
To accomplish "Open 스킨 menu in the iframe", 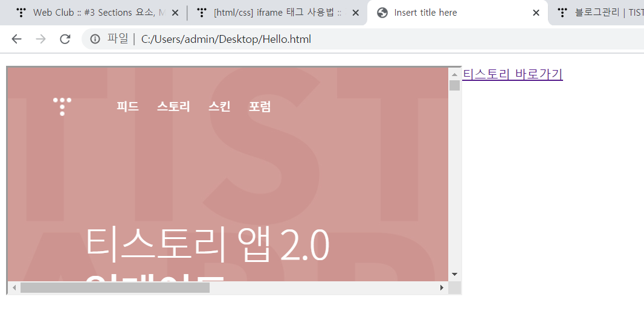I will [x=219, y=107].
